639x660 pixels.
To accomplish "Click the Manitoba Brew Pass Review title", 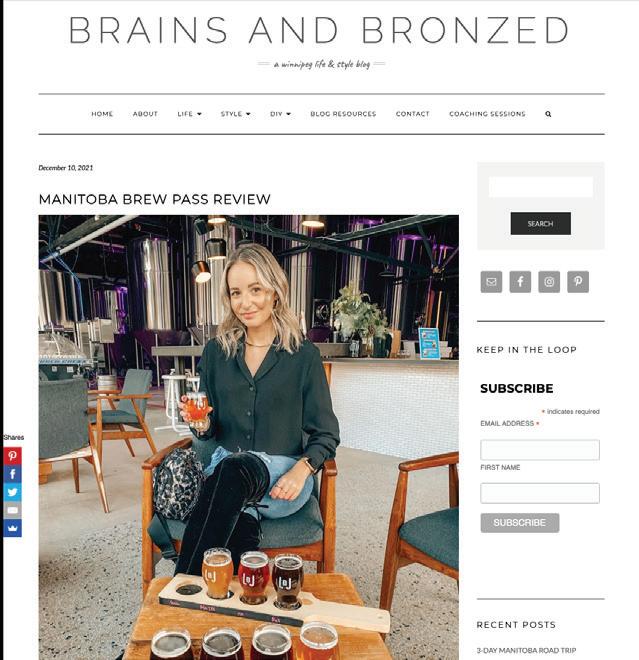I will click(154, 199).
